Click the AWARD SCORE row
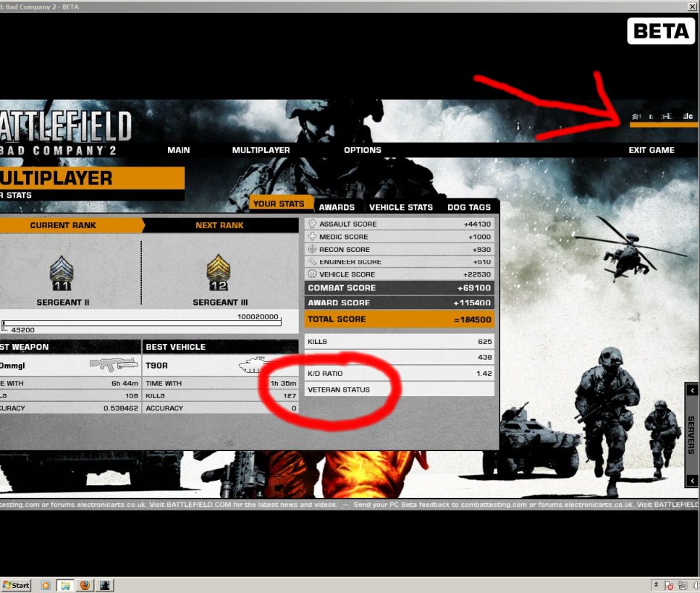Image resolution: width=700 pixels, height=593 pixels. point(400,303)
